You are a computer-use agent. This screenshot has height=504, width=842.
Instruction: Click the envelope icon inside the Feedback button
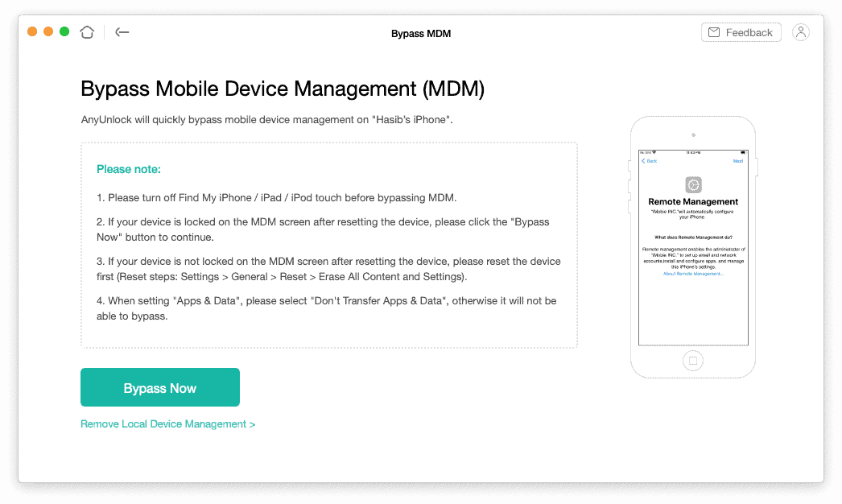pos(714,32)
